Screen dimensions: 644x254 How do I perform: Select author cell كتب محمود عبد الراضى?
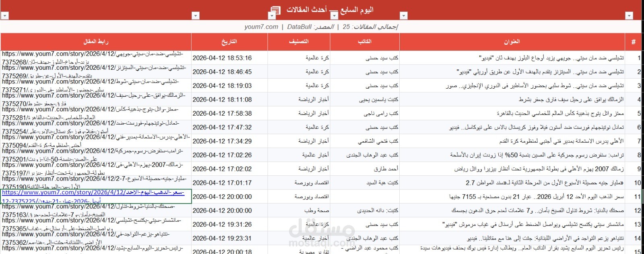[365, 250]
